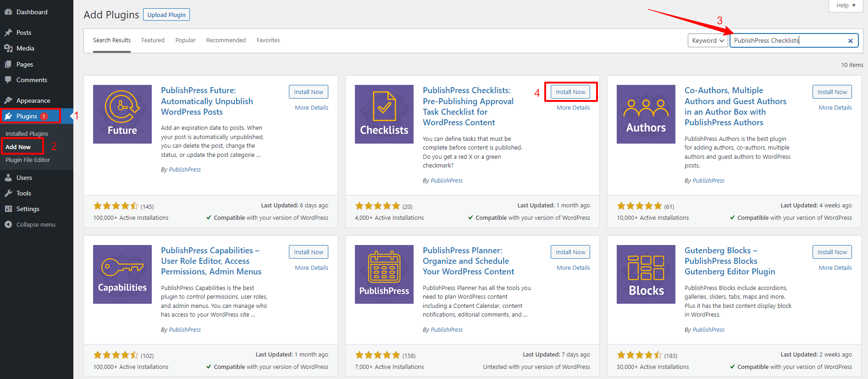868x379 pixels.
Task: Open the PublishPress Checklists title link
Action: [x=468, y=106]
